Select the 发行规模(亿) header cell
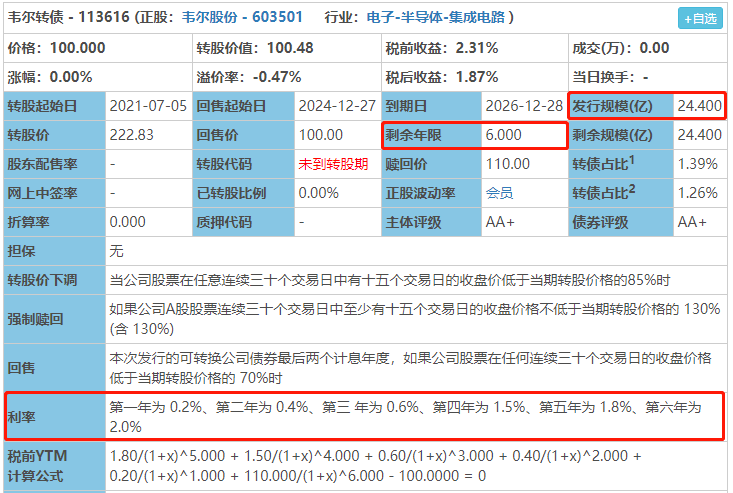The width and height of the screenshot is (733, 493). (x=621, y=106)
